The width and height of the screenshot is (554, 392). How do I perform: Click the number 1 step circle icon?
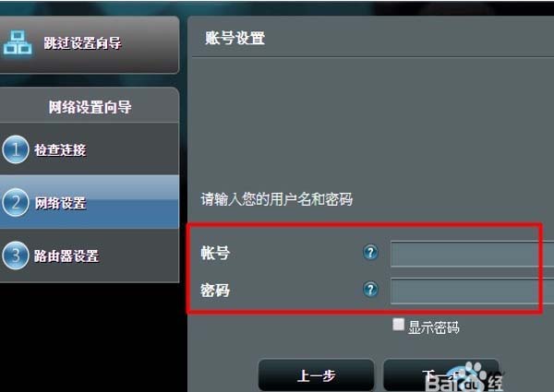(15, 149)
